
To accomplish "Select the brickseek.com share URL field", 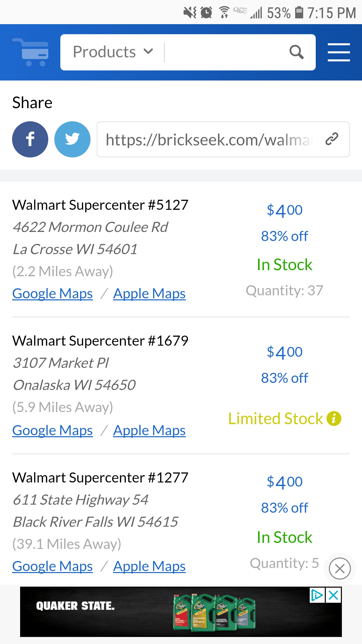I will [223, 139].
